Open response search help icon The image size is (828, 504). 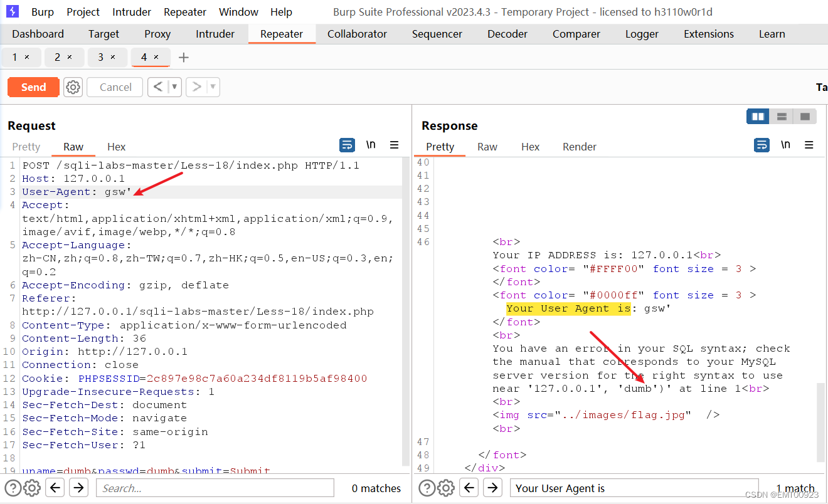[427, 488]
